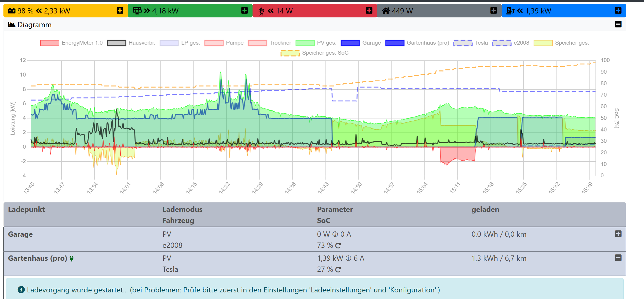The width and height of the screenshot is (644, 299).
Task: Expand the Garage charge point row
Action: 618,234
